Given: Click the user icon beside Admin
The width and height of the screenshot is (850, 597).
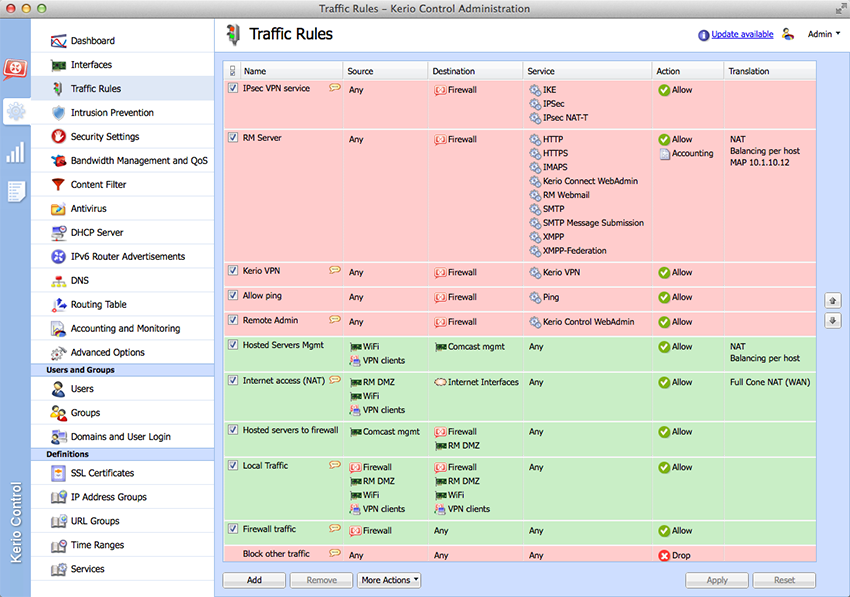Looking at the screenshot, I should [x=788, y=34].
